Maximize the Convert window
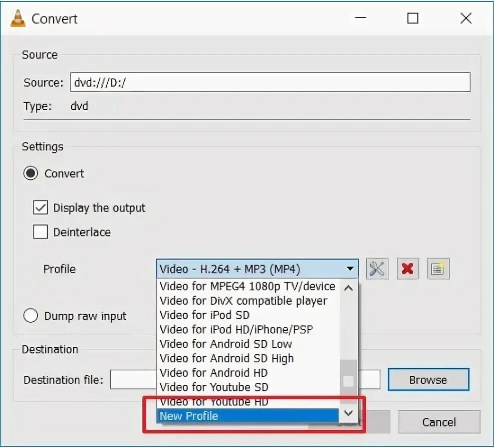The image size is (494, 448). tap(413, 18)
